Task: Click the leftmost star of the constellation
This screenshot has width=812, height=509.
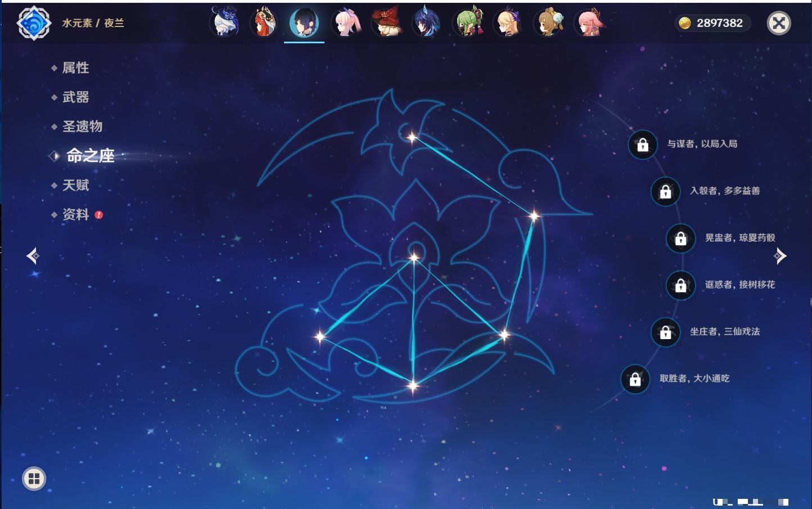Action: click(x=320, y=336)
